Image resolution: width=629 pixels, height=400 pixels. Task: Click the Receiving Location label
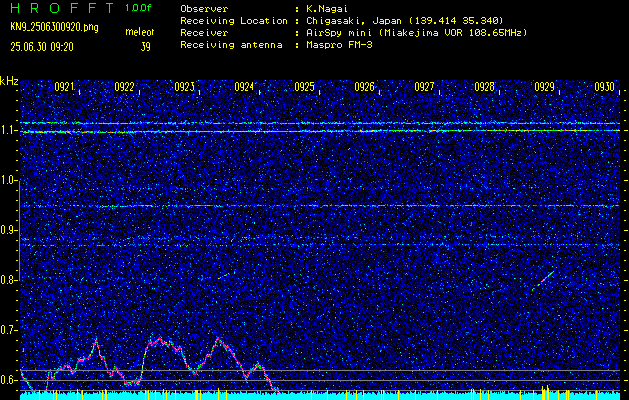coord(234,21)
